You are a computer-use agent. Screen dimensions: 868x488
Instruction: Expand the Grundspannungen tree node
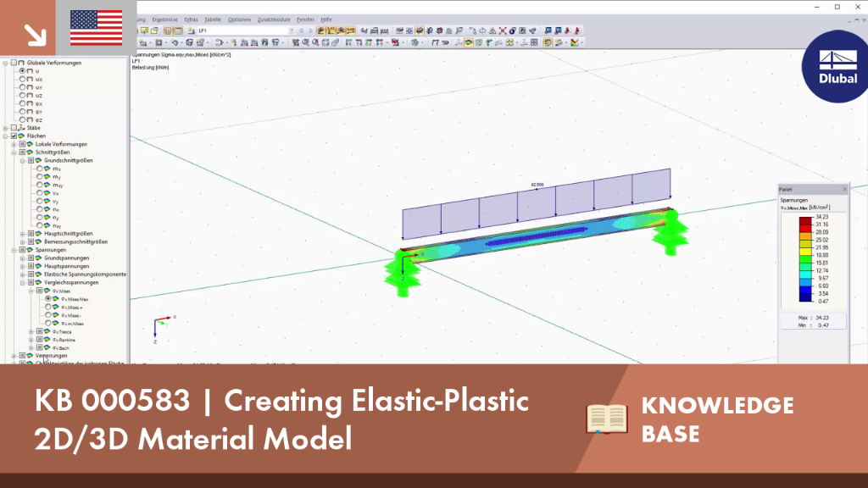[x=23, y=258]
